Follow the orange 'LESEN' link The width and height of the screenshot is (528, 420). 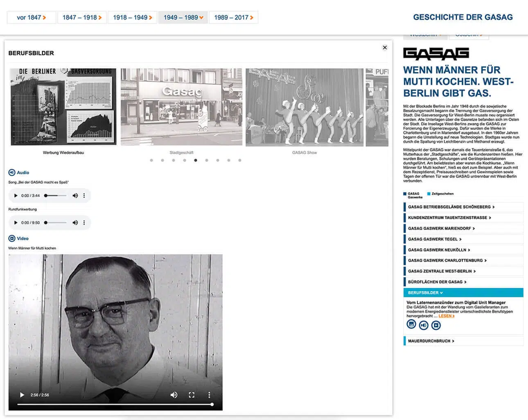pos(447,316)
